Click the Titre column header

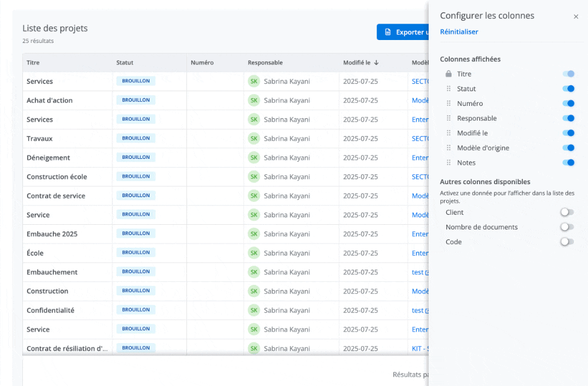[x=32, y=62]
